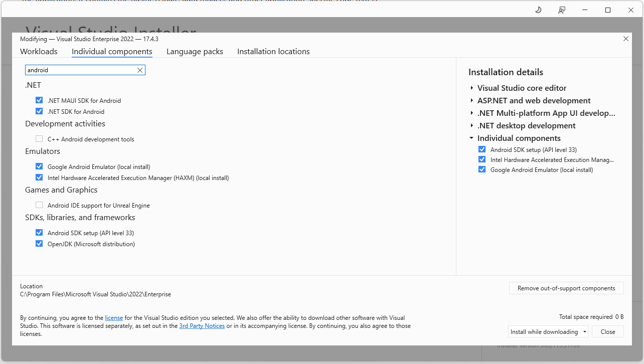The image size is (644, 364).
Task: Open the 3rd Party Notices link
Action: pos(202,326)
